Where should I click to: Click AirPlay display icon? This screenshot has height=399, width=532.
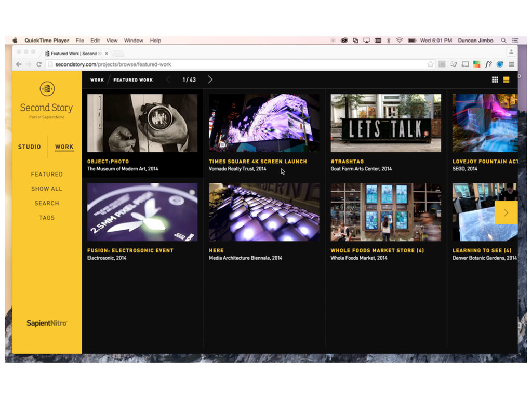click(367, 41)
